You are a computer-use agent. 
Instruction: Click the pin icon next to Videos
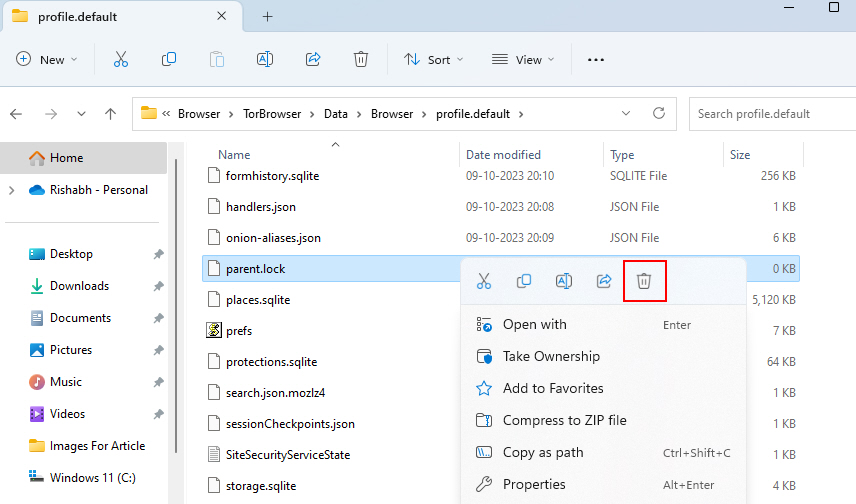click(x=158, y=414)
